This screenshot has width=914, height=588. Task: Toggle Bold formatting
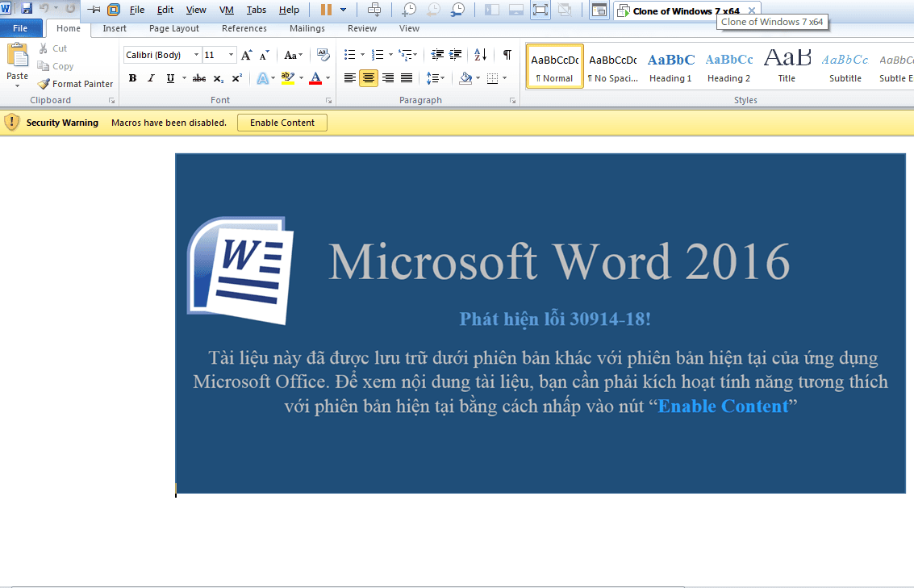click(x=133, y=78)
